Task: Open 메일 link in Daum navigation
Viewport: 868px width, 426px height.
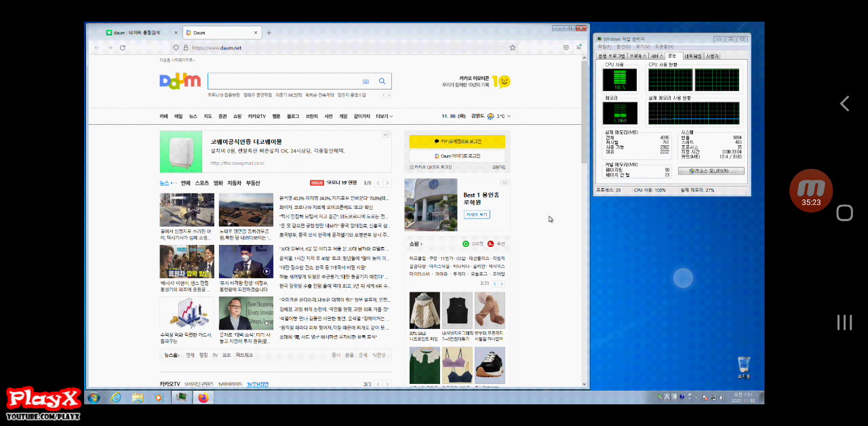Action: click(x=178, y=116)
